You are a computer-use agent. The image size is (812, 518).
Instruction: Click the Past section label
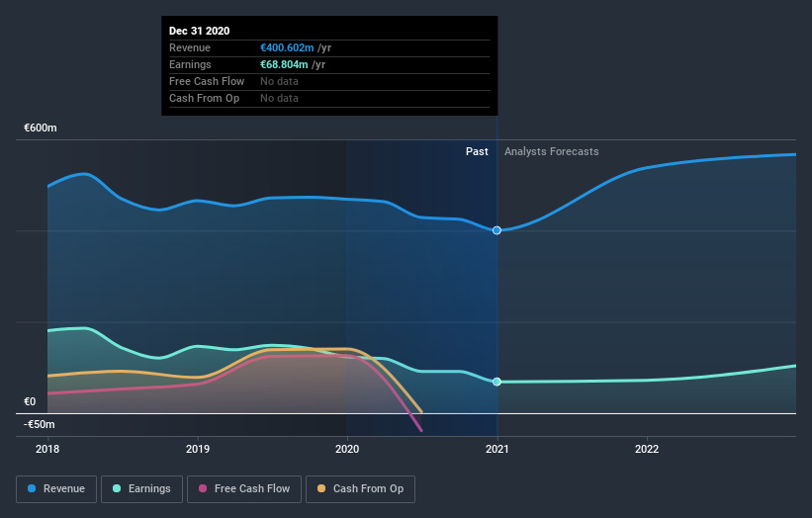point(477,151)
